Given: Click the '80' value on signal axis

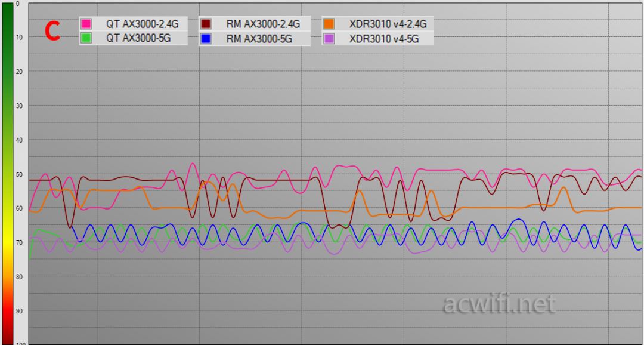Looking at the screenshot, I should tap(19, 277).
